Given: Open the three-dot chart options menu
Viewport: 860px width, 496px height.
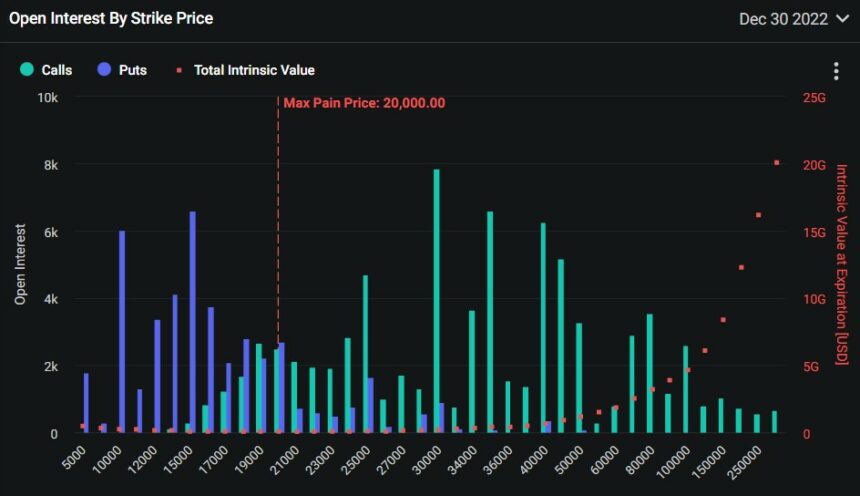Looking at the screenshot, I should [836, 71].
